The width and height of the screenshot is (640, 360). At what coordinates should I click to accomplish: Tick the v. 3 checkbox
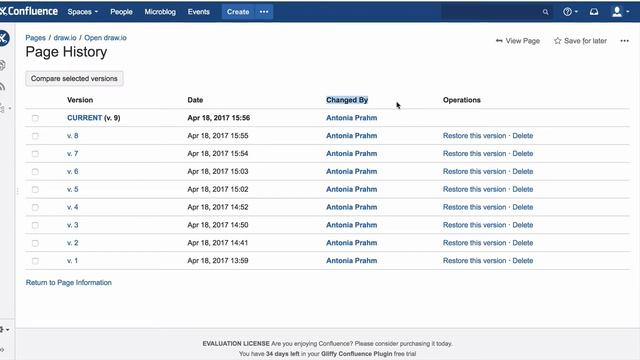click(x=35, y=225)
